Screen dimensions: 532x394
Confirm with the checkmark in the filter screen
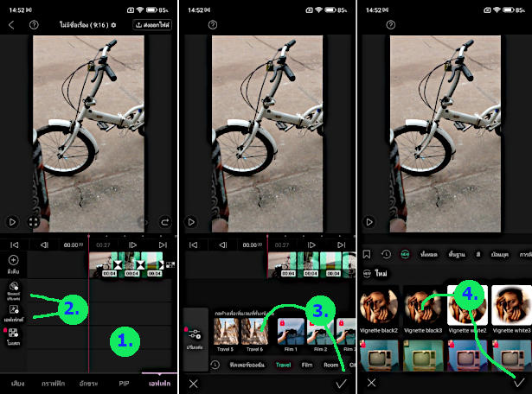tap(341, 384)
